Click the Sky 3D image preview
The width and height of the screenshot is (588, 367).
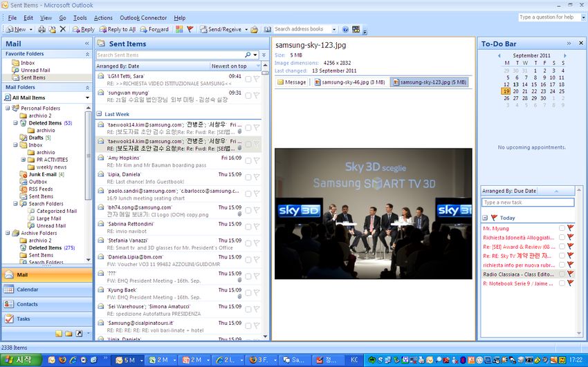pos(373,214)
